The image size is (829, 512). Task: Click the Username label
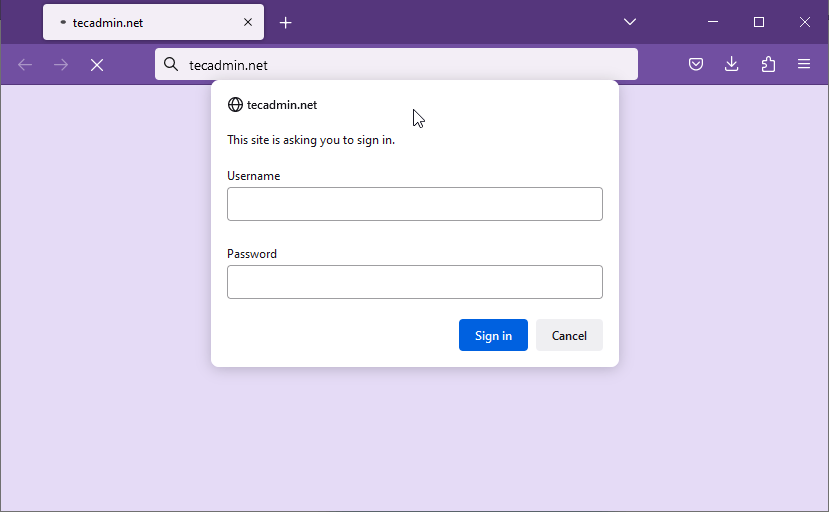(254, 176)
